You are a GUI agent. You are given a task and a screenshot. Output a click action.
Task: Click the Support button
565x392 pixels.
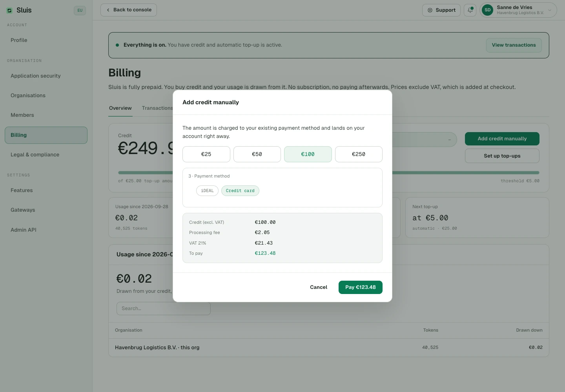441,10
